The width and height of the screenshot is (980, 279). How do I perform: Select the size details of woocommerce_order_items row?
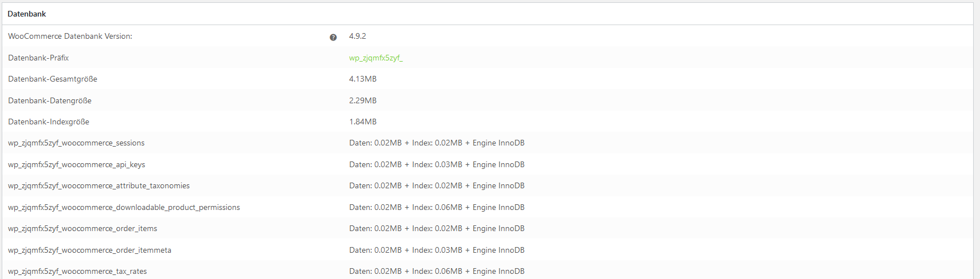click(437, 228)
